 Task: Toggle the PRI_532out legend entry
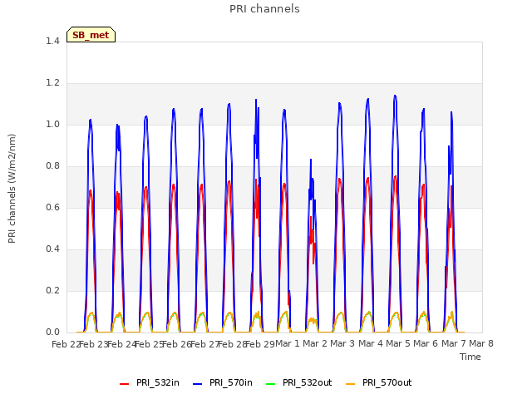click(299, 383)
